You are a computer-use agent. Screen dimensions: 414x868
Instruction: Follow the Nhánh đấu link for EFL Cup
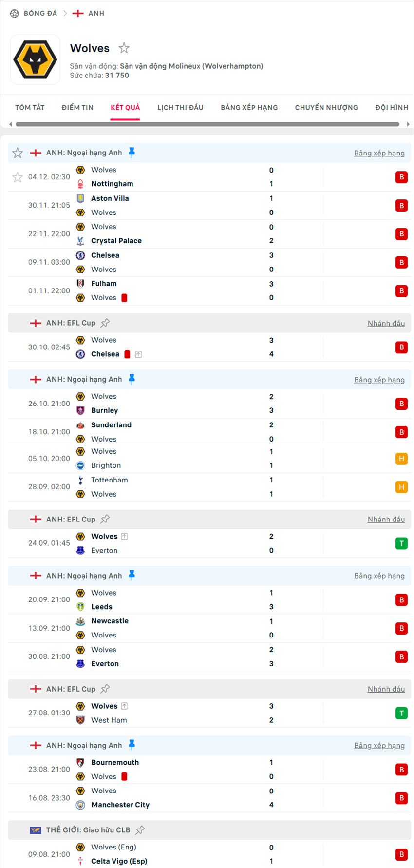point(386,323)
